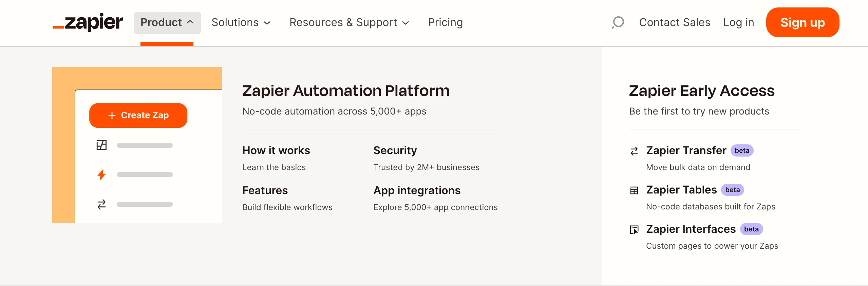This screenshot has height=286, width=868.
Task: Click 'Explore 5,000+ app connections' text
Action: coord(435,207)
